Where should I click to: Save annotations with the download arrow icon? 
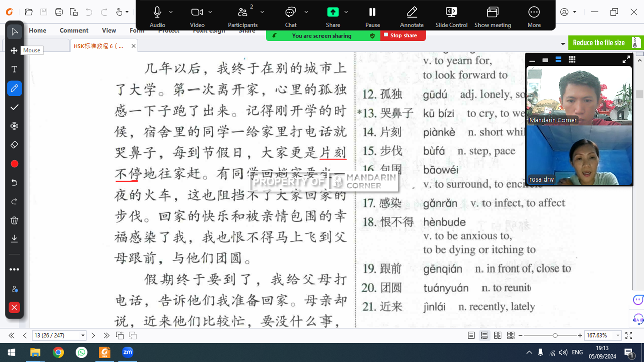tap(14, 238)
